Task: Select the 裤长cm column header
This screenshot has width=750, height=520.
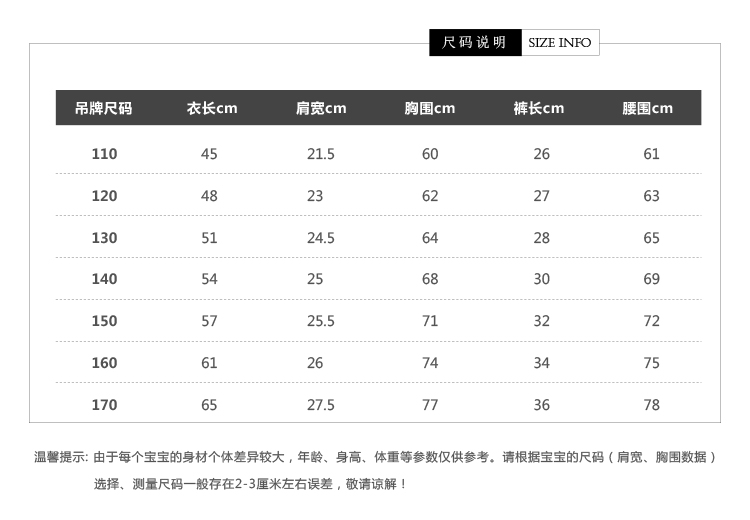Action: [x=539, y=108]
